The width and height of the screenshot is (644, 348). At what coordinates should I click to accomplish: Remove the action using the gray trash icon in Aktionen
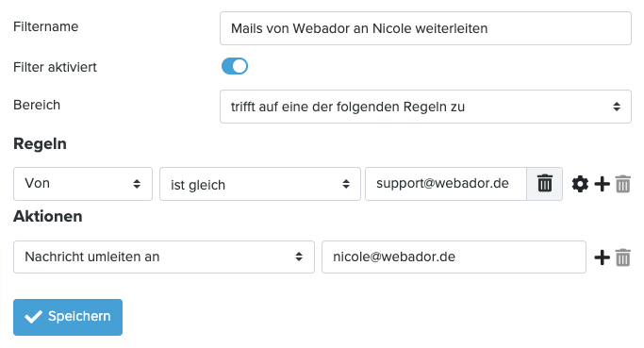[622, 257]
